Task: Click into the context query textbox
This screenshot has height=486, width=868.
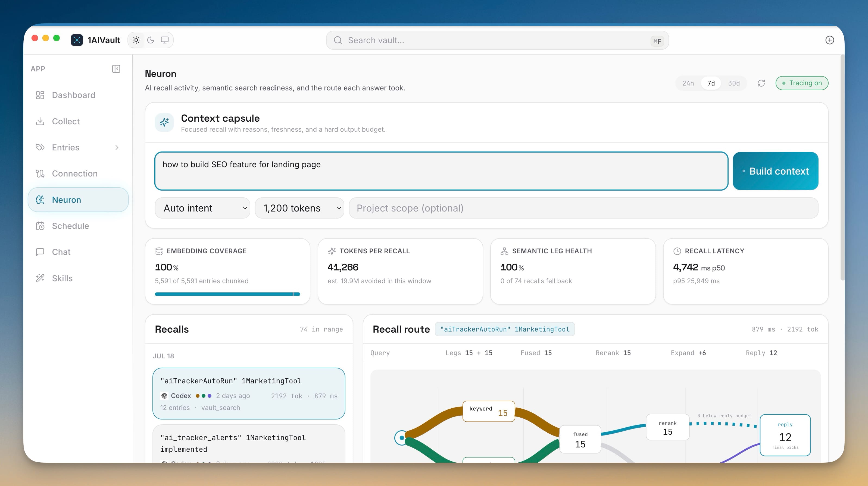Action: point(441,171)
